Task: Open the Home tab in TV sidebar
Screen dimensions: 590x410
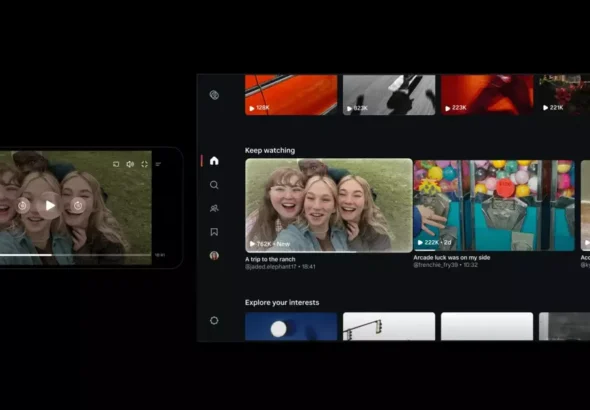Action: 214,161
